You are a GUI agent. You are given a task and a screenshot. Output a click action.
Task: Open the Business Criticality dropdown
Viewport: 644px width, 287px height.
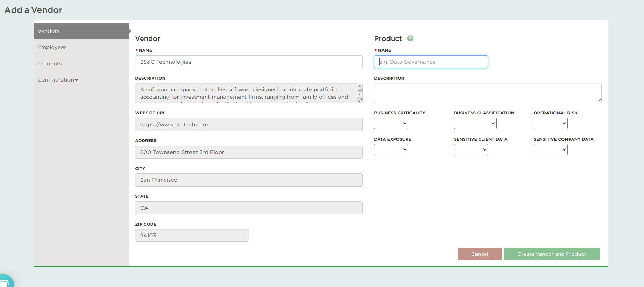pyautogui.click(x=391, y=123)
